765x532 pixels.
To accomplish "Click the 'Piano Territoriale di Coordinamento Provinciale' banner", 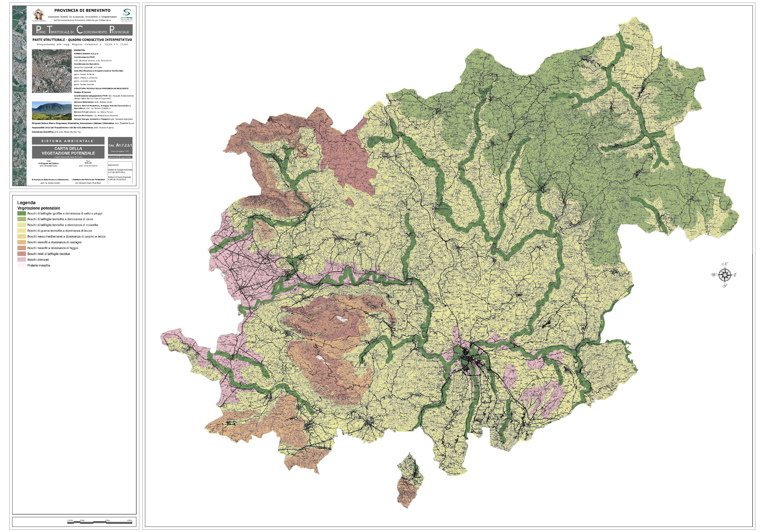I will pos(82,30).
